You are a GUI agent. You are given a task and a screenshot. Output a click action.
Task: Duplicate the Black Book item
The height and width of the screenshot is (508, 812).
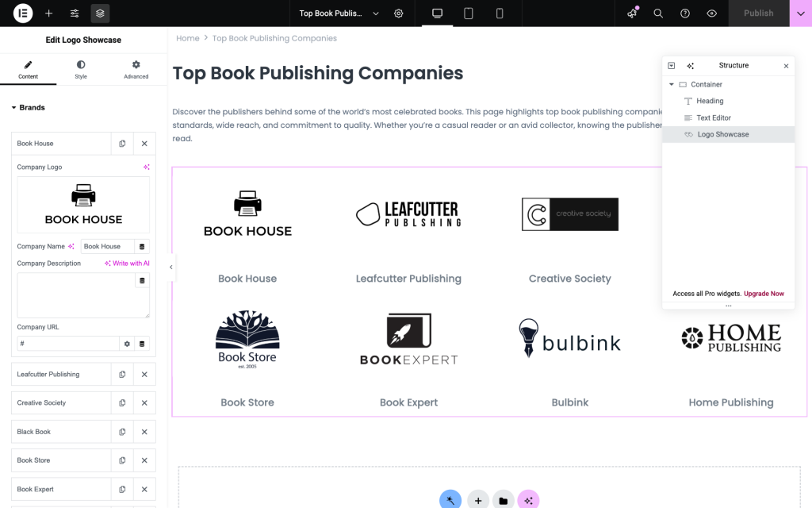pyautogui.click(x=122, y=432)
